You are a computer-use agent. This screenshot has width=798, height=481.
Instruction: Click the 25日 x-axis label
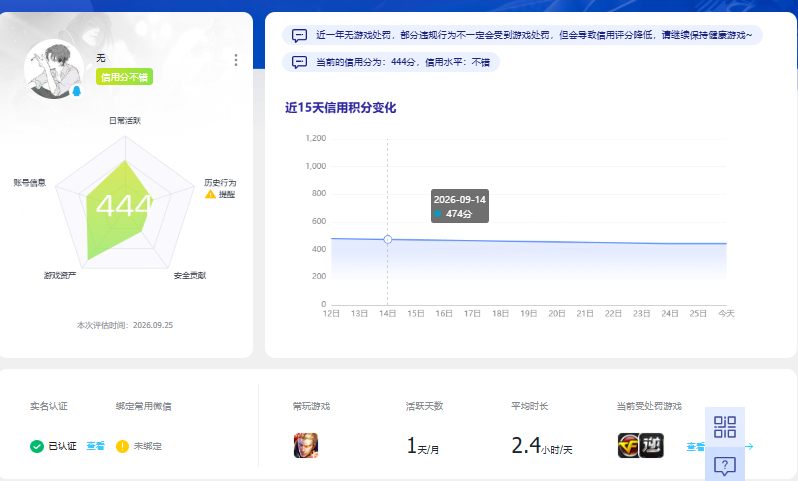[698, 314]
